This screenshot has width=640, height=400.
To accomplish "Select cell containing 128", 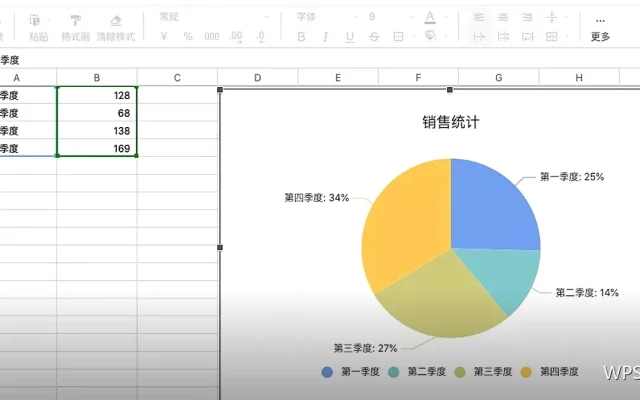I will [x=97, y=95].
